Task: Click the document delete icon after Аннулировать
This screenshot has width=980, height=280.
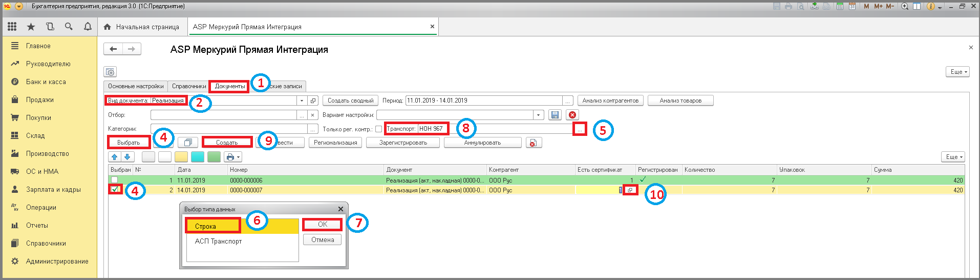Action: 533,143
